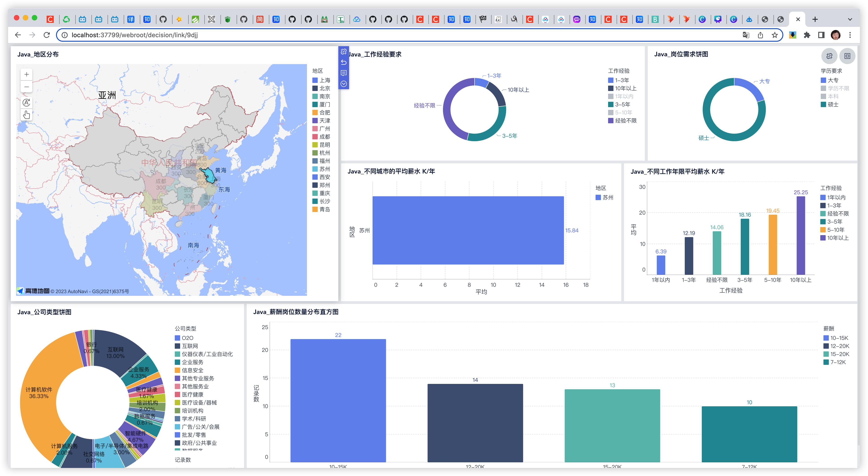Click the unlink linkage icon in blue toolbar
This screenshot has width=868, height=476.
pyautogui.click(x=343, y=52)
